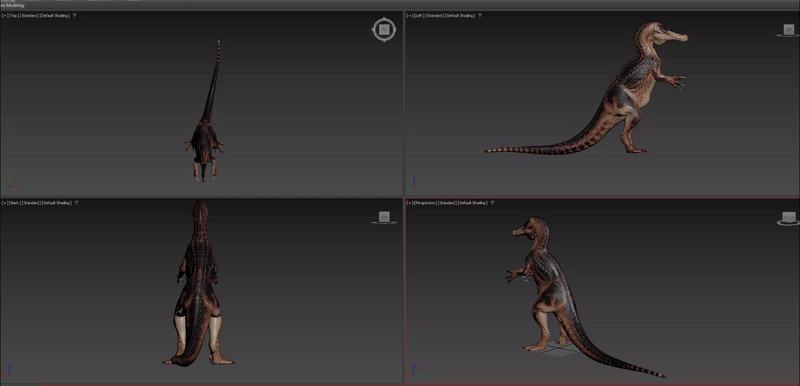The height and width of the screenshot is (386, 800).
Task: Open the [+] general menu of Left viewport
Action: 410,16
